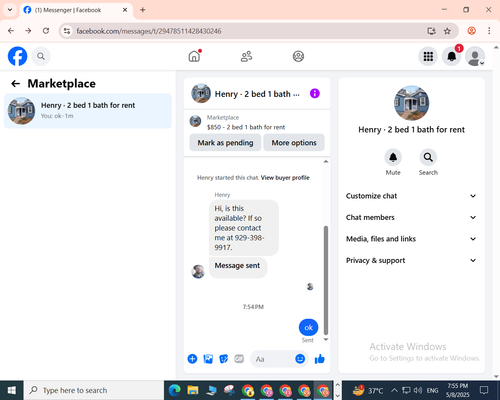Open the Groups icon in top navigation
500x400 pixels.
point(298,56)
